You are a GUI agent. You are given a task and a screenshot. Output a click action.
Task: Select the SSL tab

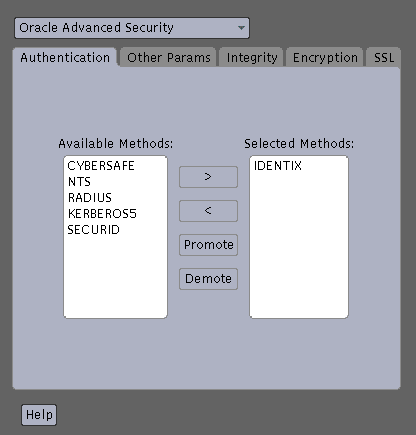coord(384,58)
